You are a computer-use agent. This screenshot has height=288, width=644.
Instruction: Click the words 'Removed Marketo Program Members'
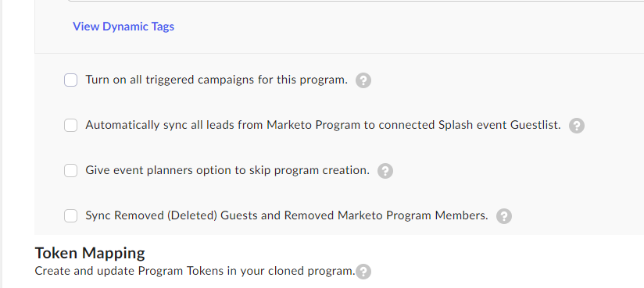tap(386, 215)
